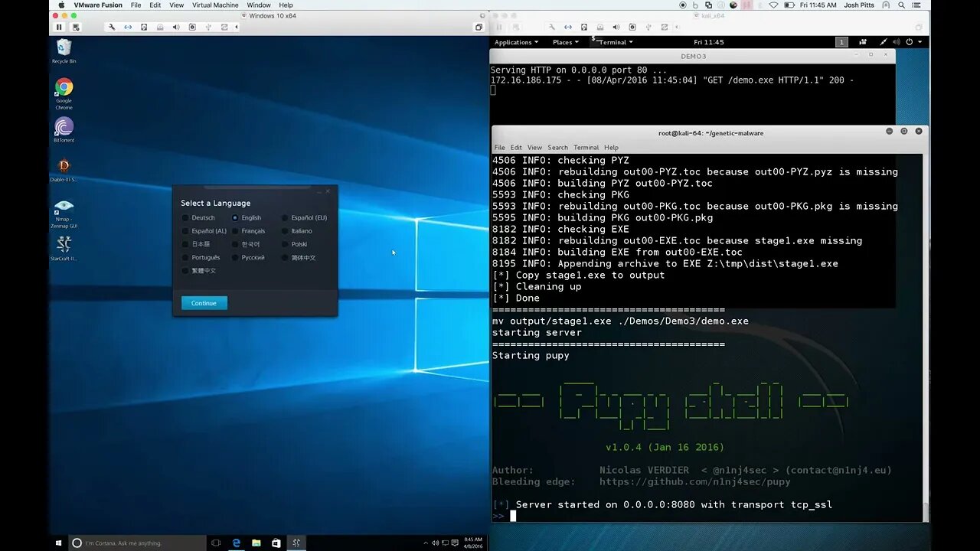Click StarCraft installer taskbar icon
Image resolution: width=980 pixels, height=551 pixels.
[296, 543]
